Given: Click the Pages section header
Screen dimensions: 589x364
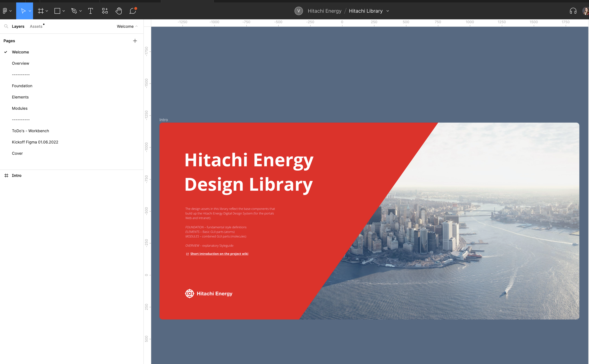Looking at the screenshot, I should (x=9, y=41).
